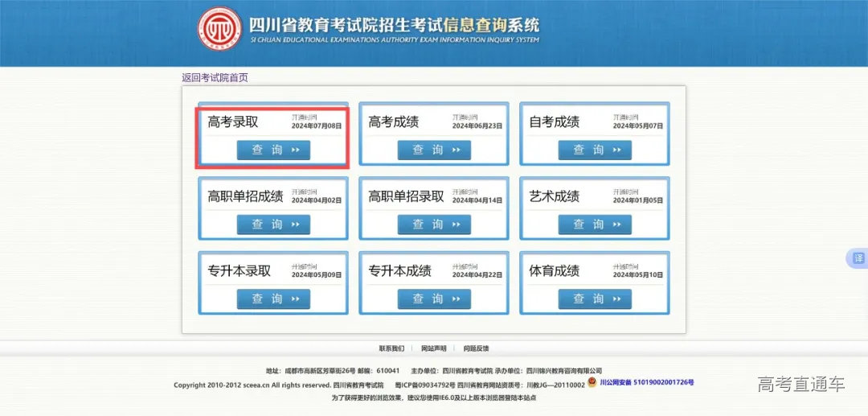Image resolution: width=868 pixels, height=416 pixels.
Task: Click the date 2024年04月02日
Action: point(317,200)
